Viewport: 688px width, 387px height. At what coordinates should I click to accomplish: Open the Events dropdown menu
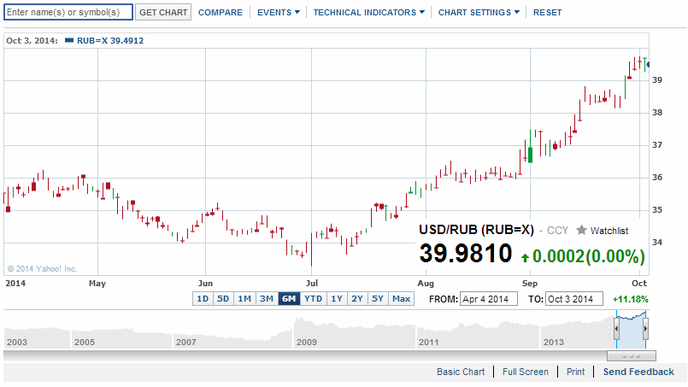[x=278, y=12]
